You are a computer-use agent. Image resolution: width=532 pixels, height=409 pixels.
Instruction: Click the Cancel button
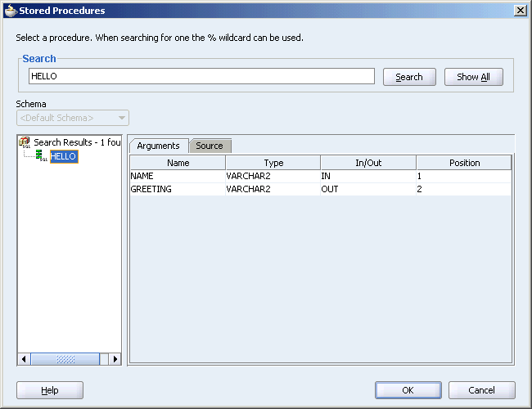point(482,390)
